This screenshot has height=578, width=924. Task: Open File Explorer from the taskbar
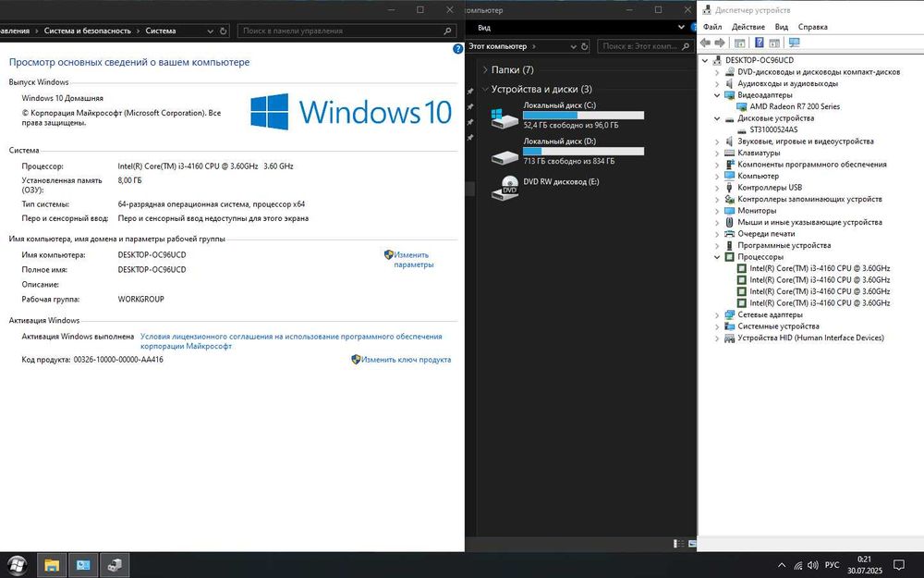pyautogui.click(x=52, y=565)
